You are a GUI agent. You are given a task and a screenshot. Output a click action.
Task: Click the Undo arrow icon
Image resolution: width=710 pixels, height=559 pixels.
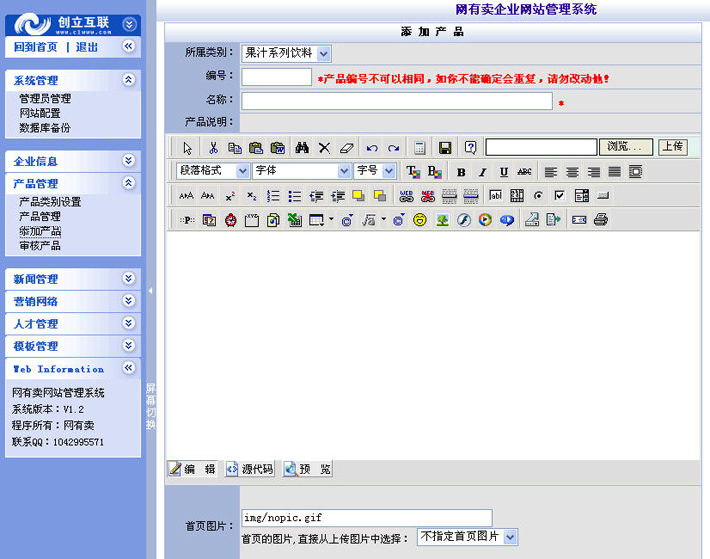372,147
